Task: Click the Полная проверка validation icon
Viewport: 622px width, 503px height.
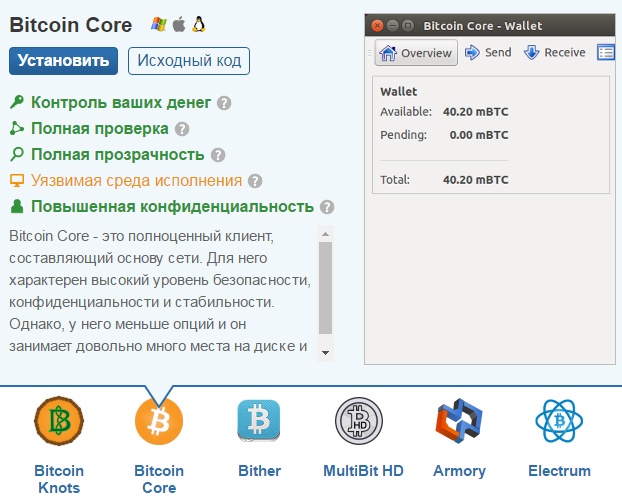Action: click(x=17, y=128)
